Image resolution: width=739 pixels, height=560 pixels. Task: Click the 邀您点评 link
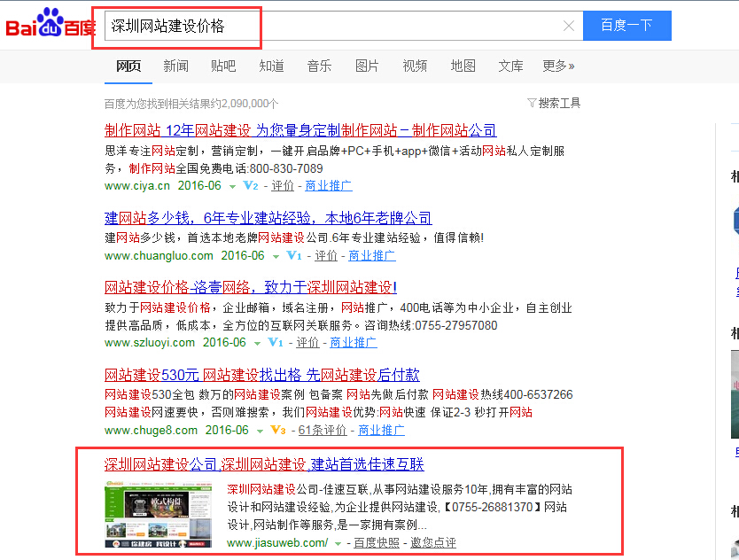(x=433, y=543)
